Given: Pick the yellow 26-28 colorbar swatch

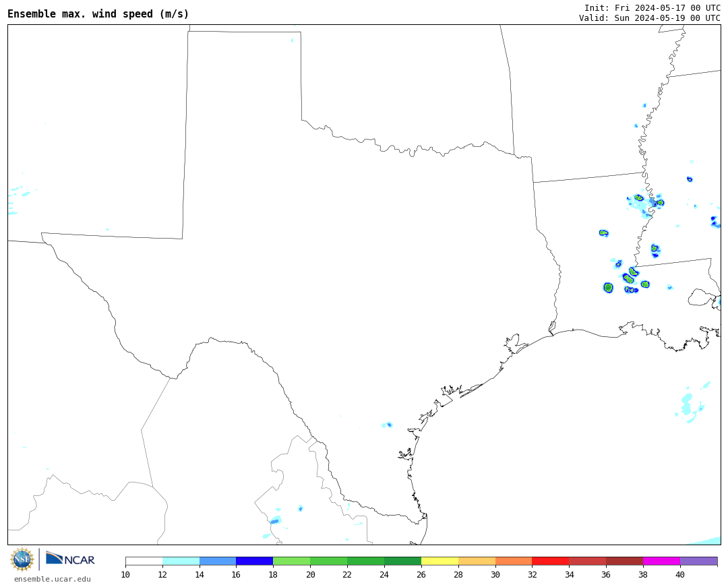Looking at the screenshot, I should (x=439, y=561).
